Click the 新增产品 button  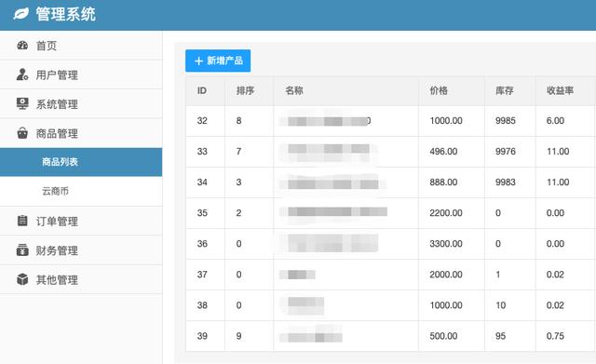pos(218,61)
